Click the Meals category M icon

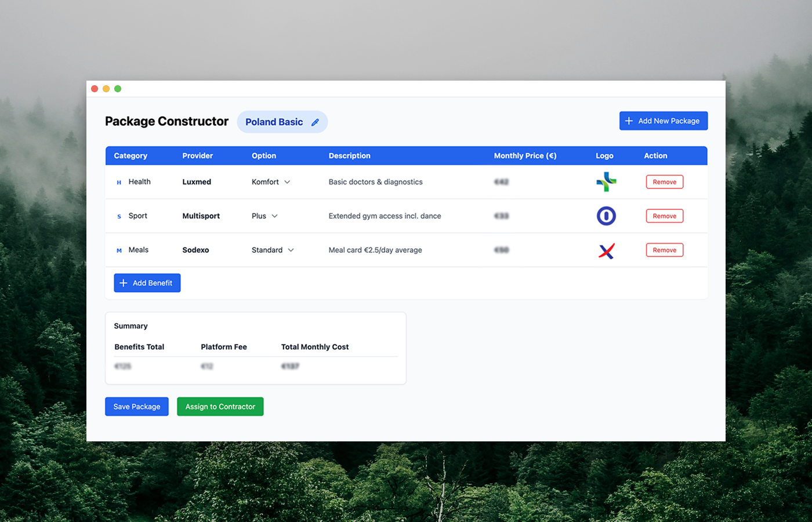click(x=119, y=251)
